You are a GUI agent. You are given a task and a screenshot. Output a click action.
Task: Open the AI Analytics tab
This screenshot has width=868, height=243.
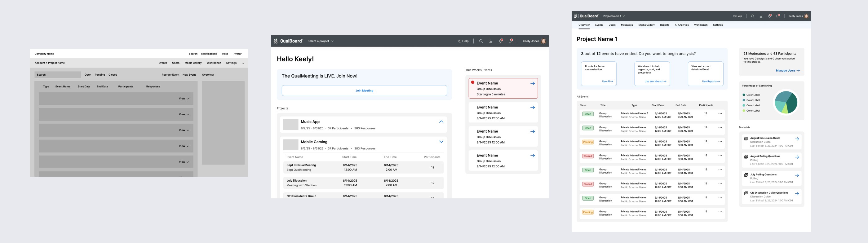coord(682,25)
